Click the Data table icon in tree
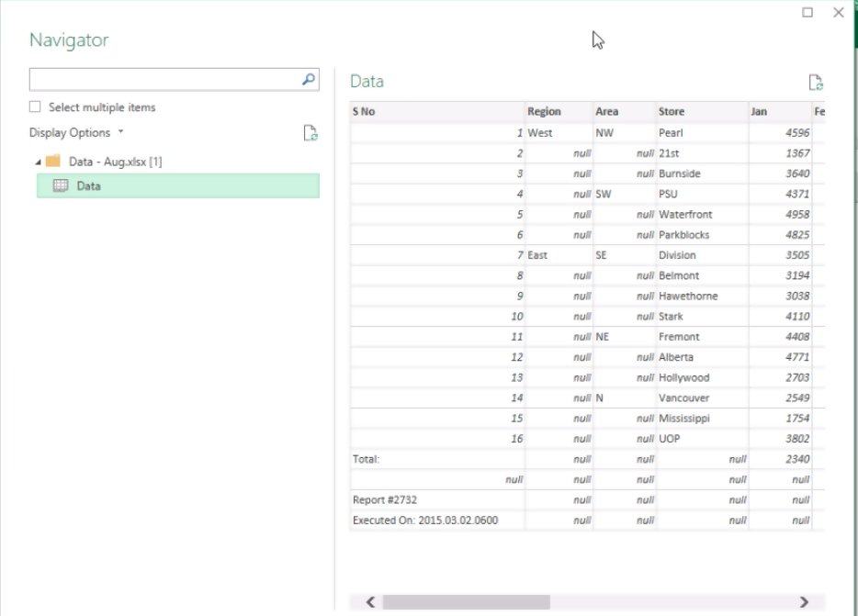858x616 pixels. (61, 186)
